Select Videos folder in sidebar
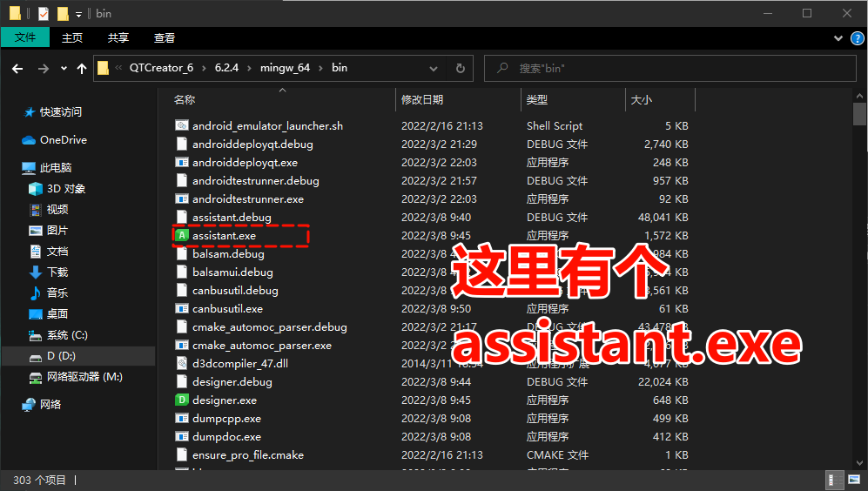 tap(49, 209)
